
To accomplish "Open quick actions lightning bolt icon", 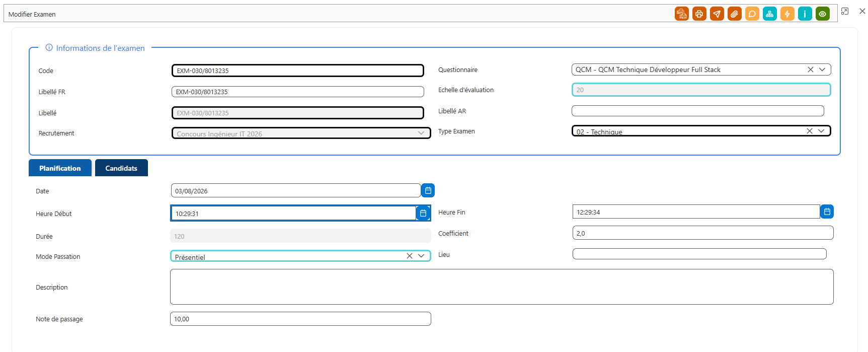I will point(787,14).
